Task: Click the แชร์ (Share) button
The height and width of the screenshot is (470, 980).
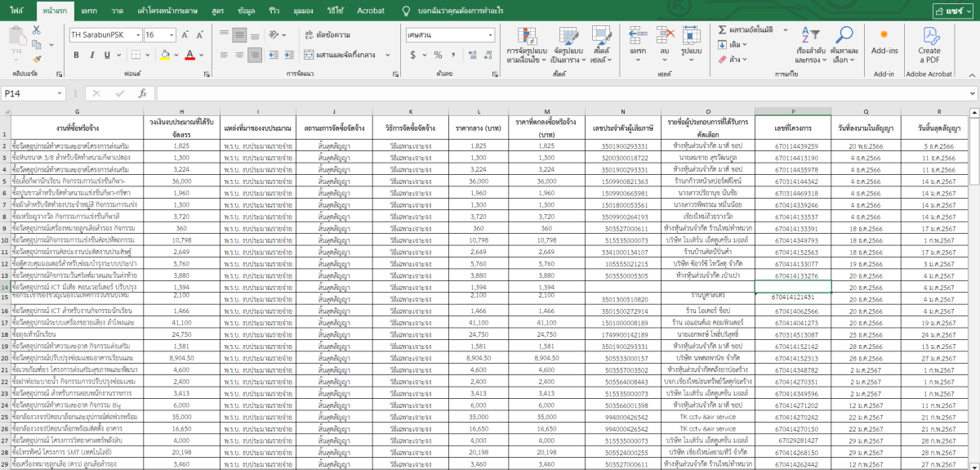Action: [952, 10]
